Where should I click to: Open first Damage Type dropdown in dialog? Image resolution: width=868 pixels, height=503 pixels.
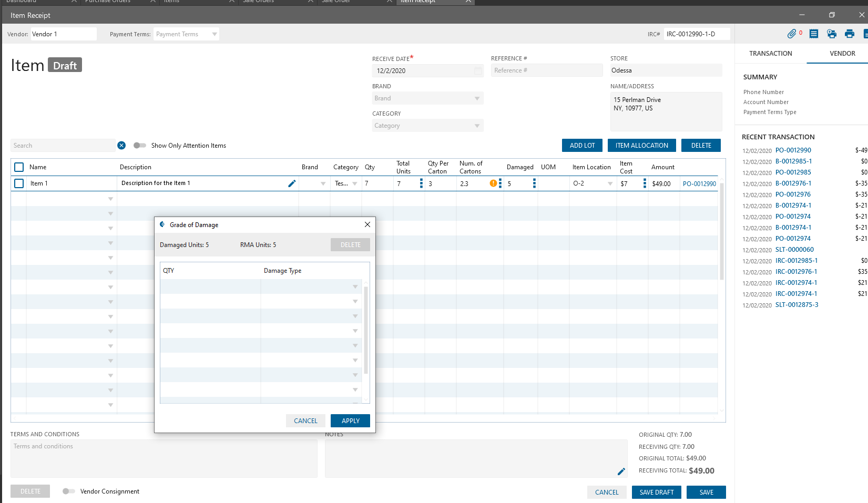coord(355,287)
